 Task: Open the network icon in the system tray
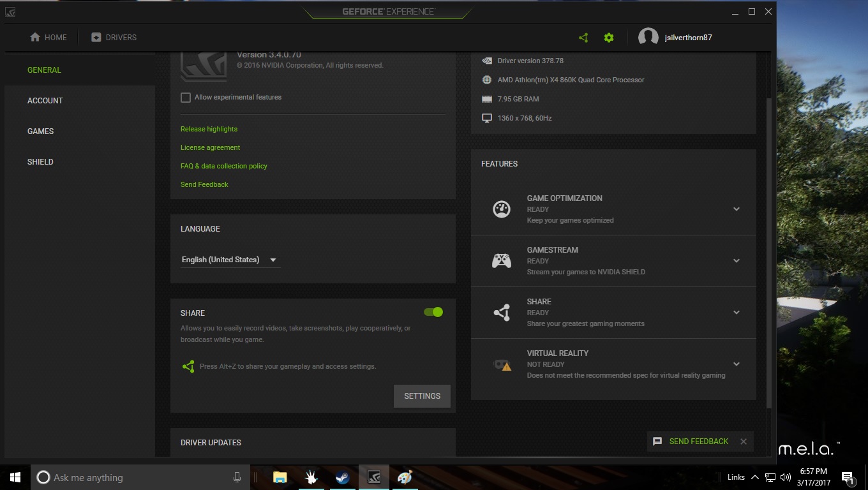(770, 477)
